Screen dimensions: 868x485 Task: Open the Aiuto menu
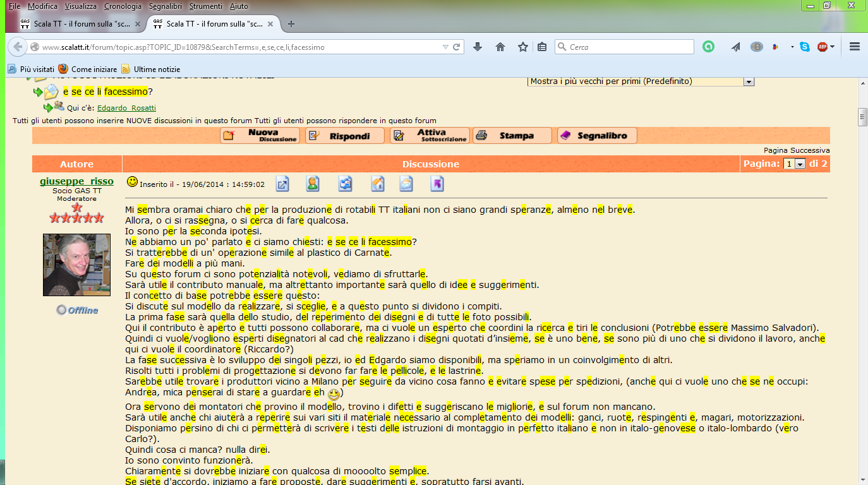tap(239, 6)
